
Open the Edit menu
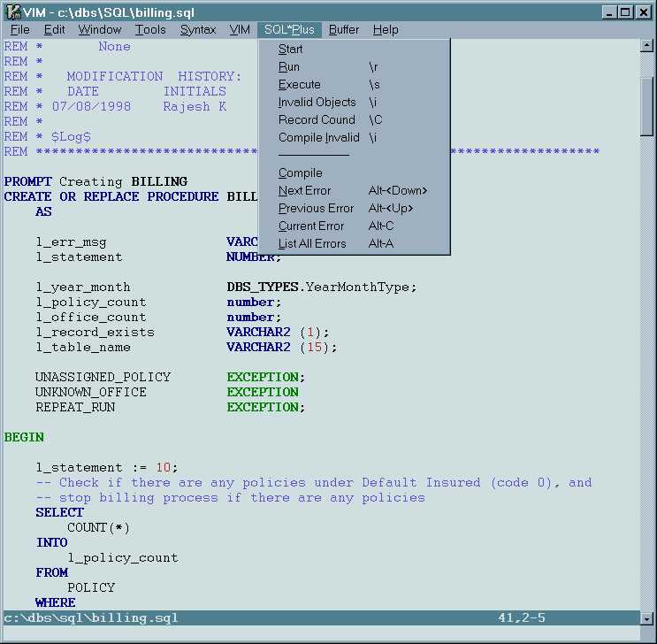tap(54, 29)
